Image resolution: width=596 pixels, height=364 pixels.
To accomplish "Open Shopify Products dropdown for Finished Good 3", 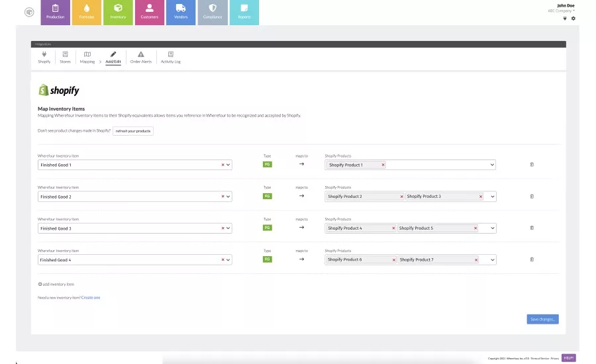I will click(492, 228).
